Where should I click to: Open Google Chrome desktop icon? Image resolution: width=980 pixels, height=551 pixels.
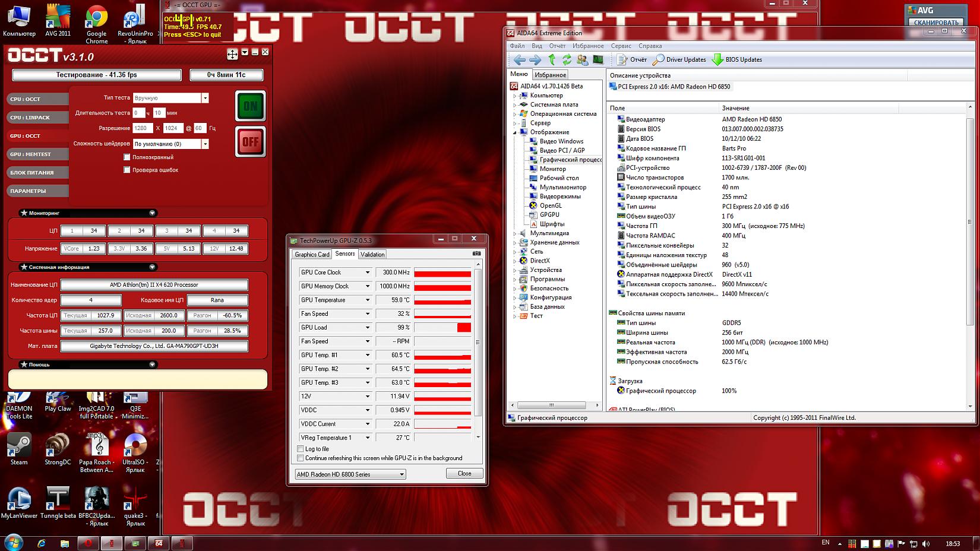[x=96, y=24]
